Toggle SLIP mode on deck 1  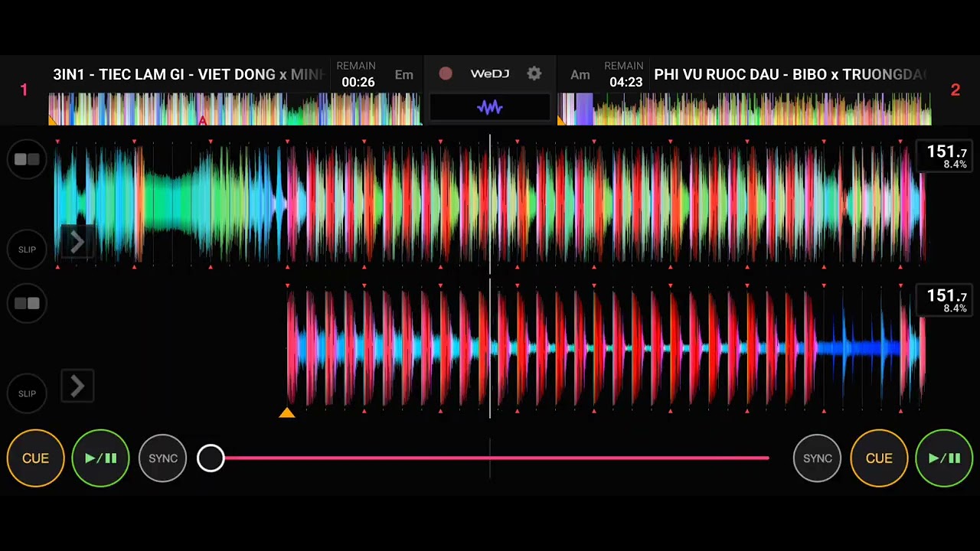click(27, 249)
